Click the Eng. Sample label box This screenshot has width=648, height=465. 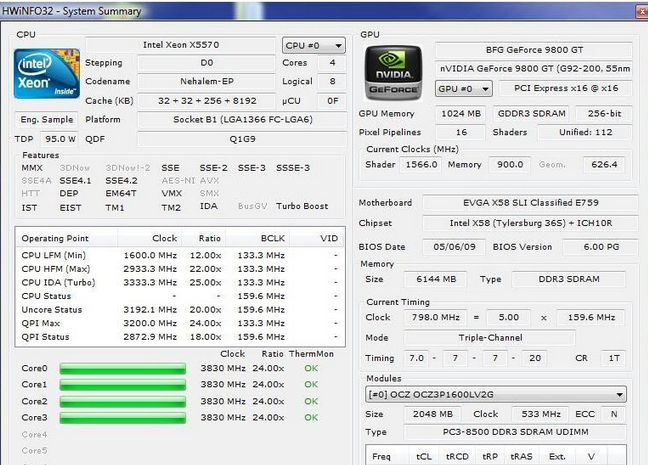tap(47, 120)
